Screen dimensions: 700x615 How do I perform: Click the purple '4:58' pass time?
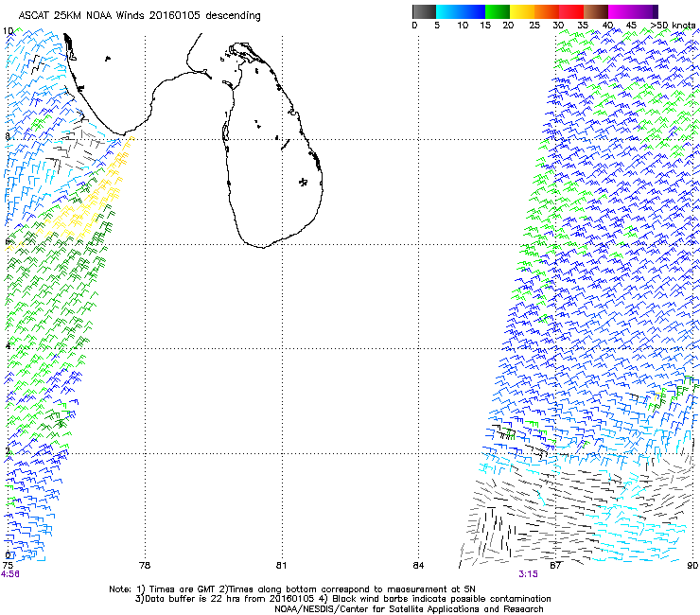coord(10,574)
